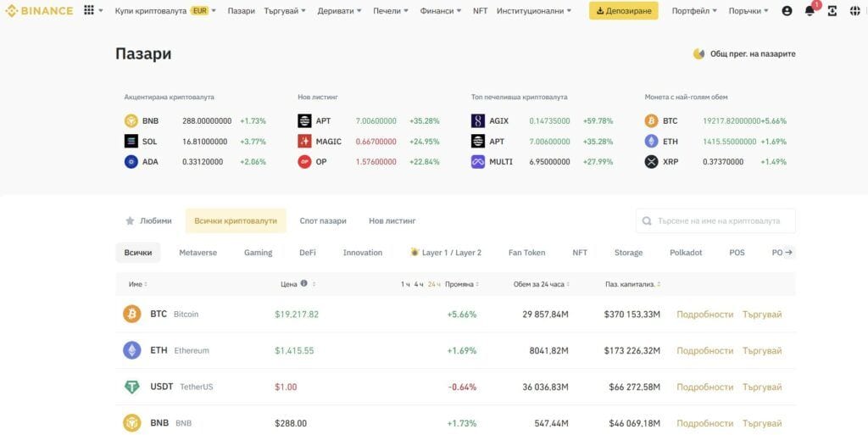Expand the Деривати menu dropdown
This screenshot has width=868, height=435.
[339, 10]
